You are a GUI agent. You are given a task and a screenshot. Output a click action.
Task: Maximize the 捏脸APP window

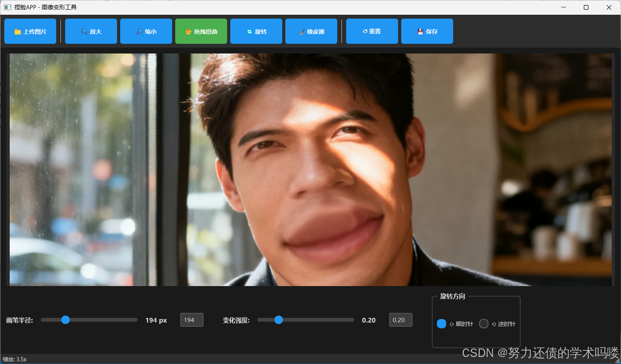[x=586, y=7]
